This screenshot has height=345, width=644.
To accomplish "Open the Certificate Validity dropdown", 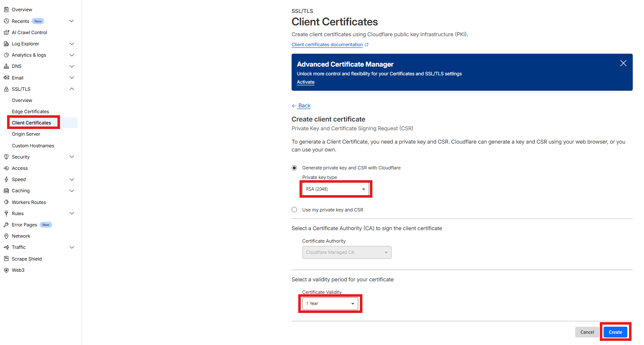I will click(330, 303).
